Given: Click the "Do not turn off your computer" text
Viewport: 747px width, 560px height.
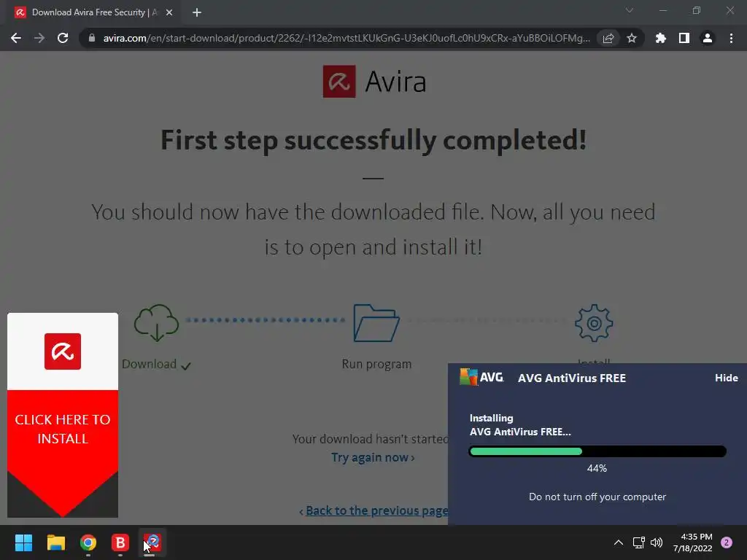Looking at the screenshot, I should point(597,497).
